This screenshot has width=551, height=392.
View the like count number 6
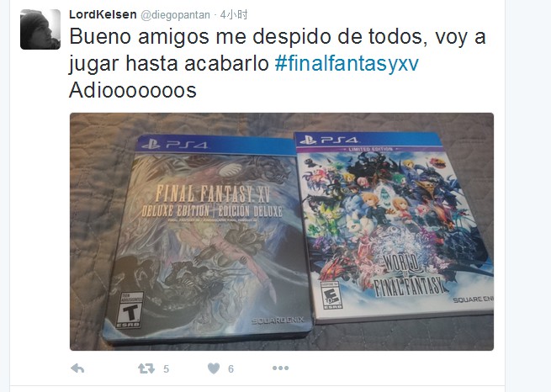[230, 368]
